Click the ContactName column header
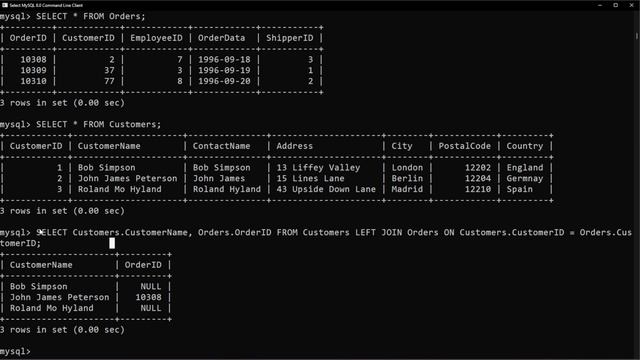640x360 pixels. click(x=222, y=146)
